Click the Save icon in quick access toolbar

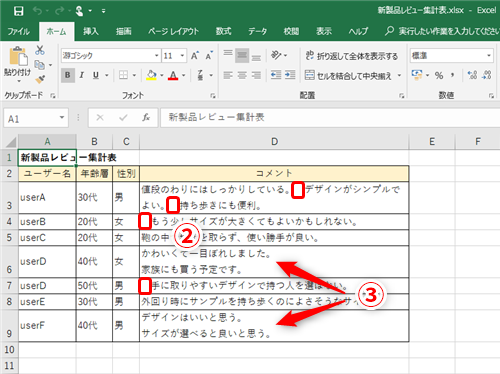[x=19, y=11]
